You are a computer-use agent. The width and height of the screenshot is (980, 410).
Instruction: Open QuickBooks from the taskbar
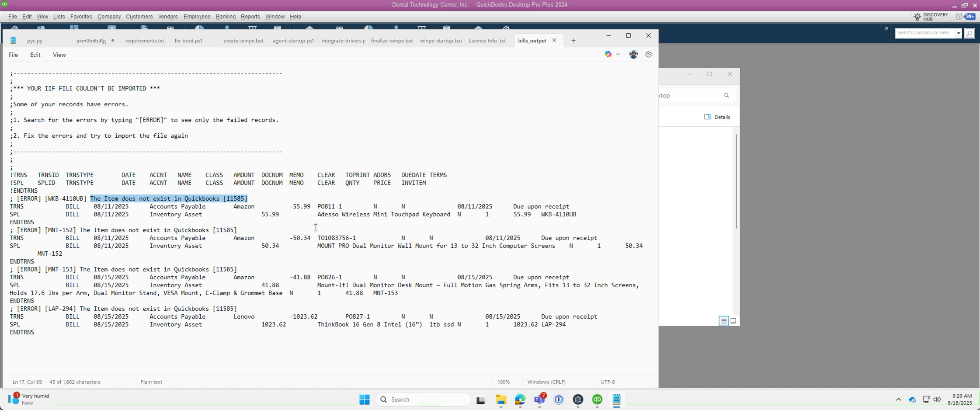tap(597, 400)
